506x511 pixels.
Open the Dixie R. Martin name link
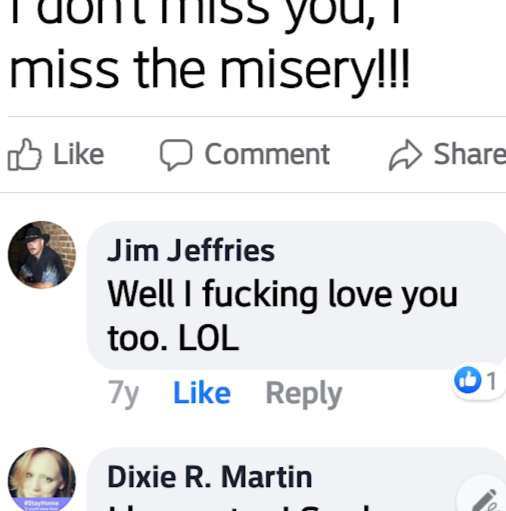pos(210,477)
